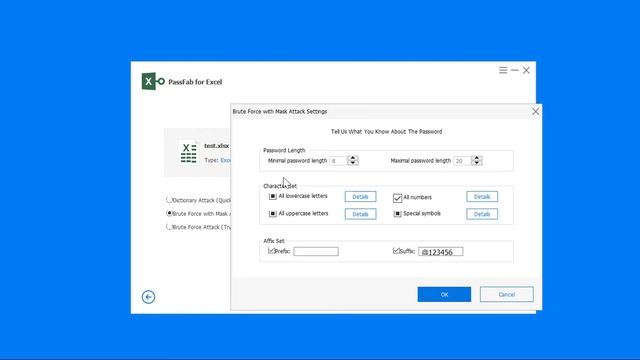This screenshot has height=360, width=640.
Task: Click the back arrow circle icon
Action: pos(149,297)
